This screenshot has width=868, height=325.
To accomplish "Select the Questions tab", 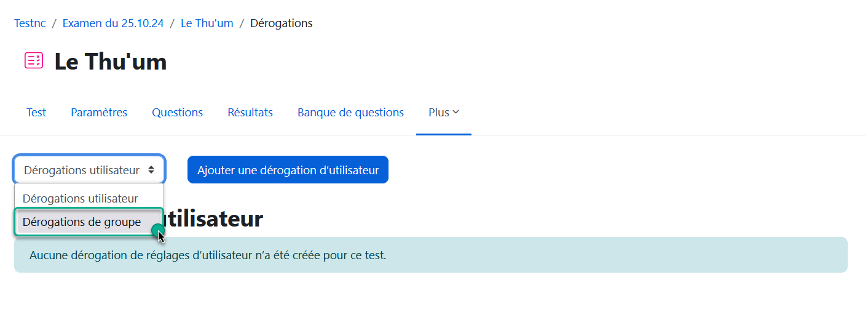I will 177,113.
